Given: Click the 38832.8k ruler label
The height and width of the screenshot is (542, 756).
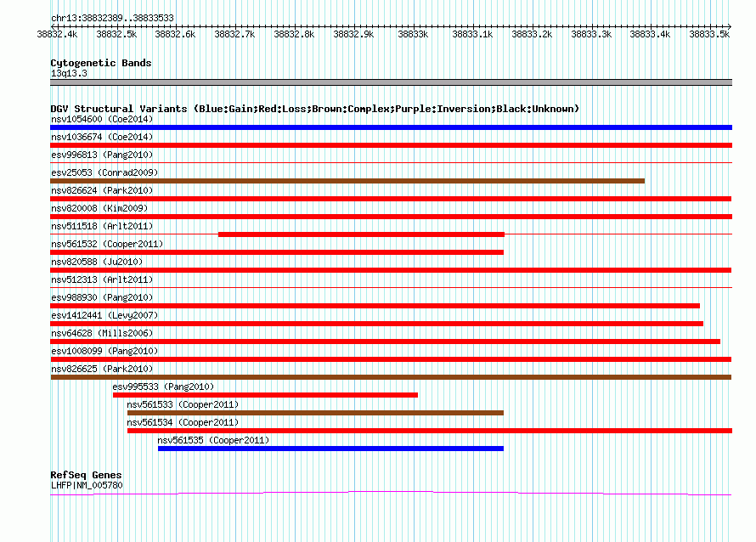Looking at the screenshot, I should (x=294, y=34).
